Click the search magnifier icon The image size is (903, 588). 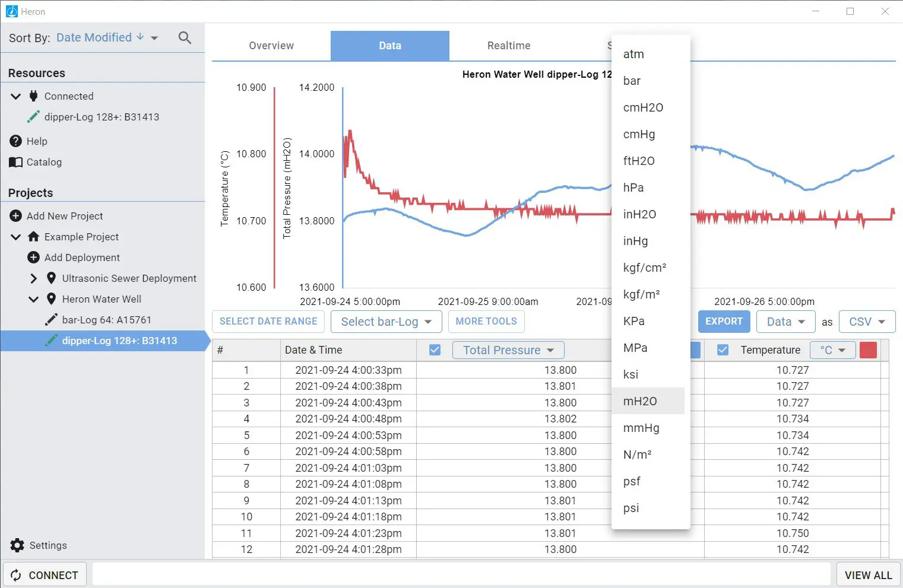click(x=185, y=38)
